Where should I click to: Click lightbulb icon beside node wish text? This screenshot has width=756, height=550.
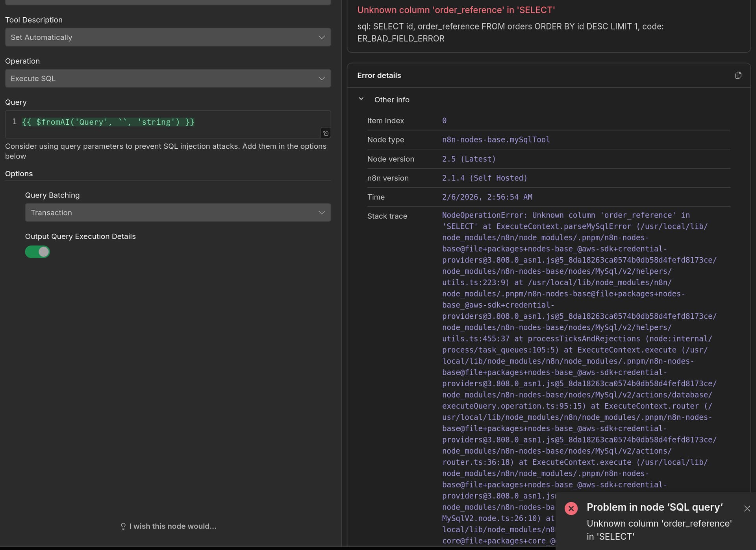click(x=123, y=526)
